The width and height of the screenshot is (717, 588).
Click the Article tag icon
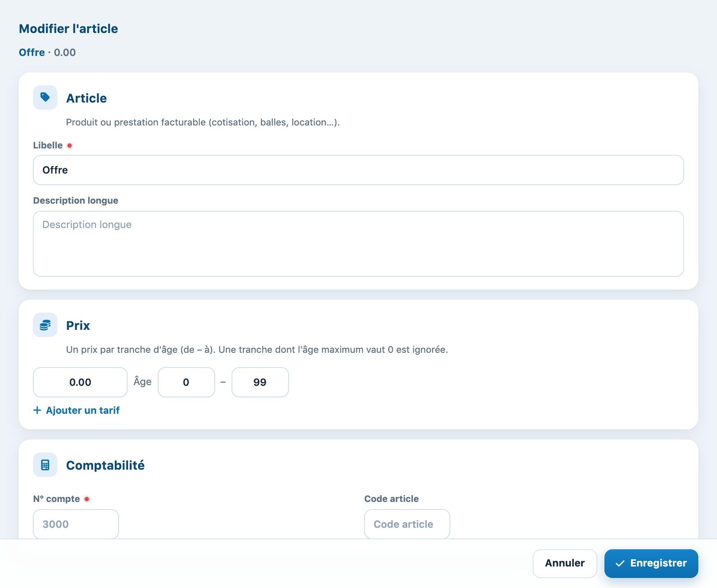45,97
